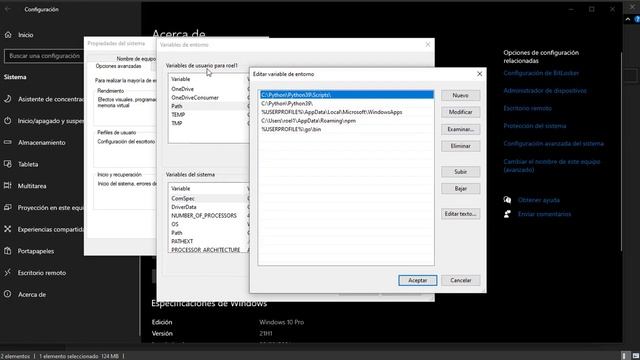Delete selected entry with Eliminar
The width and height of the screenshot is (640, 360).
tap(460, 146)
